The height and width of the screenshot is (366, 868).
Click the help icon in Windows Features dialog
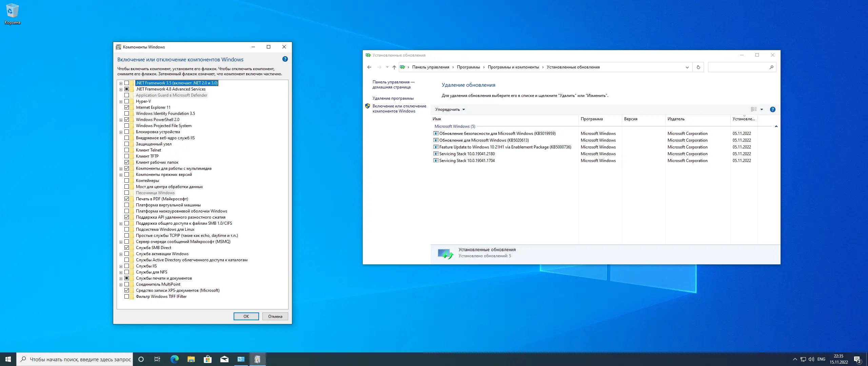tap(285, 59)
